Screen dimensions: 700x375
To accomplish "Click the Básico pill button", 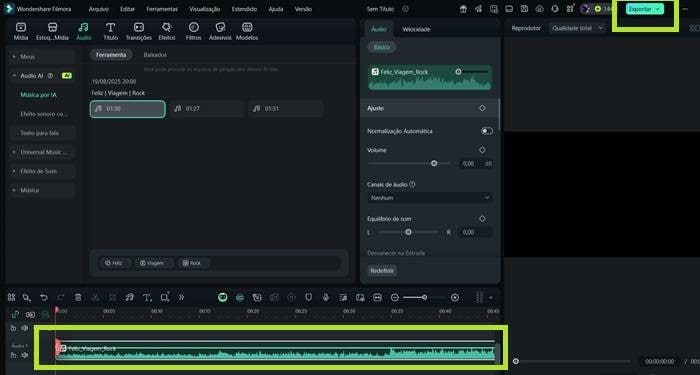I will point(382,47).
